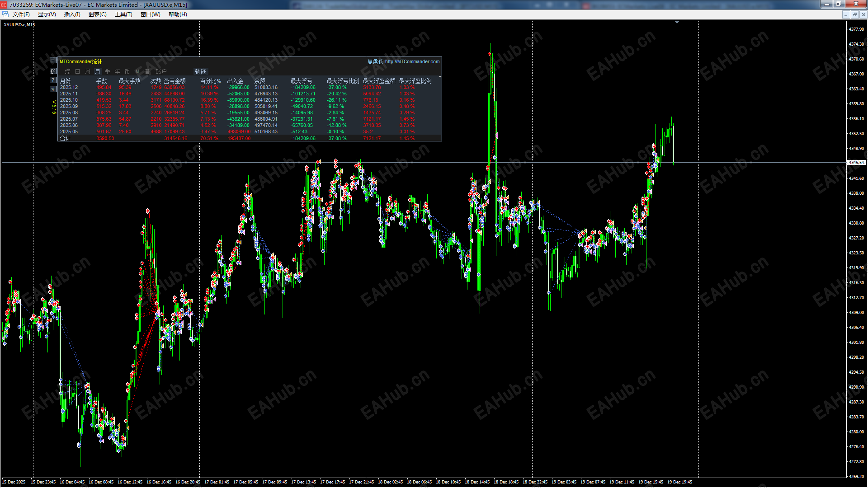Viewport: 868px width, 488px height.
Task: Select the 月 monthly statistics tab
Action: 97,71
